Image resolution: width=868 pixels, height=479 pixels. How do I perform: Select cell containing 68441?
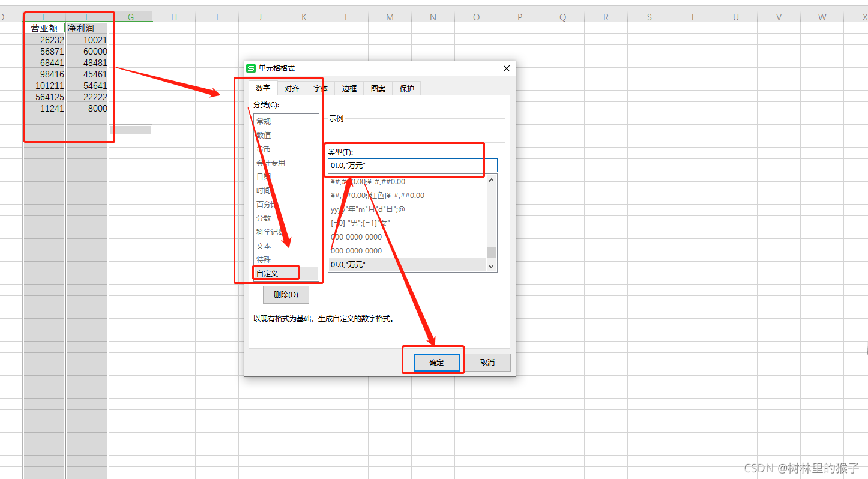point(44,63)
